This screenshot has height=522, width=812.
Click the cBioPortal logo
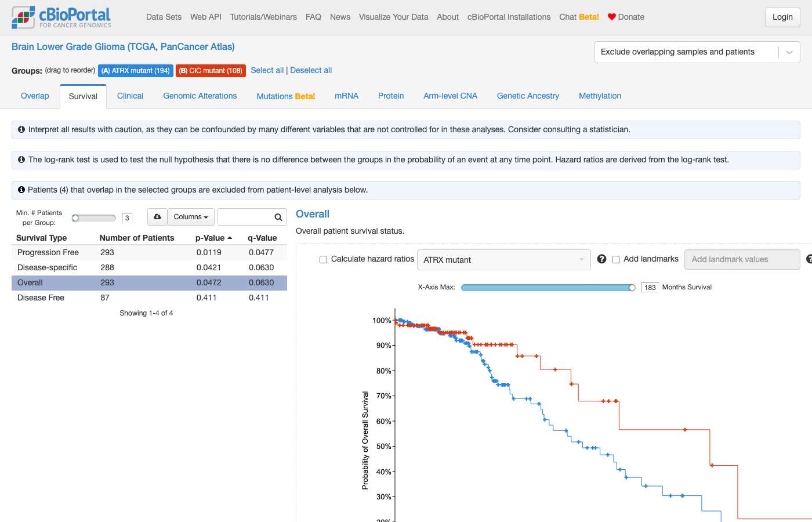61,17
